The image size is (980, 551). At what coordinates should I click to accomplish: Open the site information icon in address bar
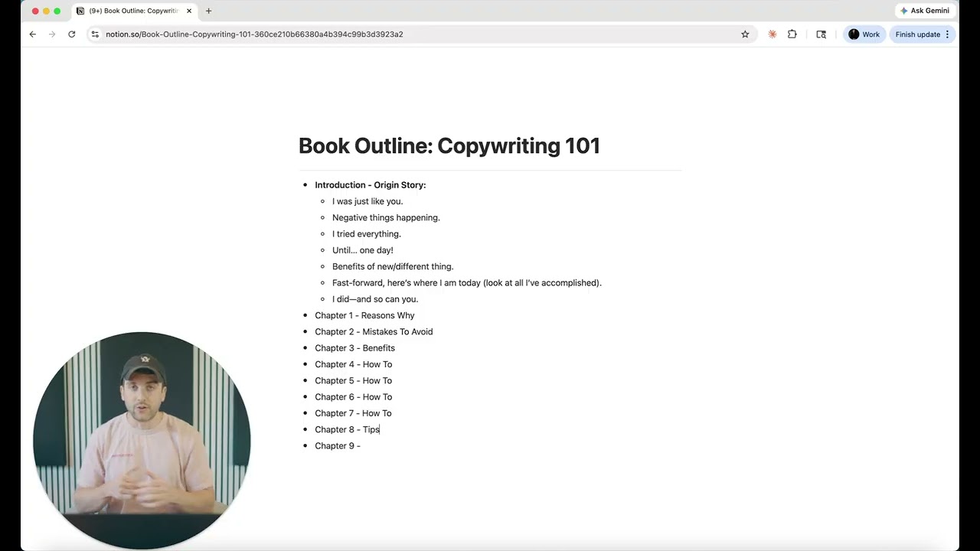(95, 34)
